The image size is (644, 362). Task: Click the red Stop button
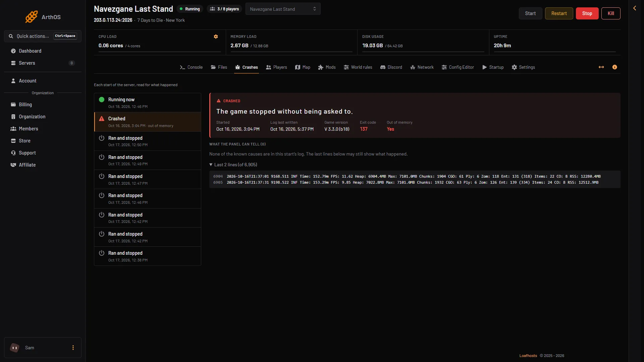pyautogui.click(x=587, y=13)
